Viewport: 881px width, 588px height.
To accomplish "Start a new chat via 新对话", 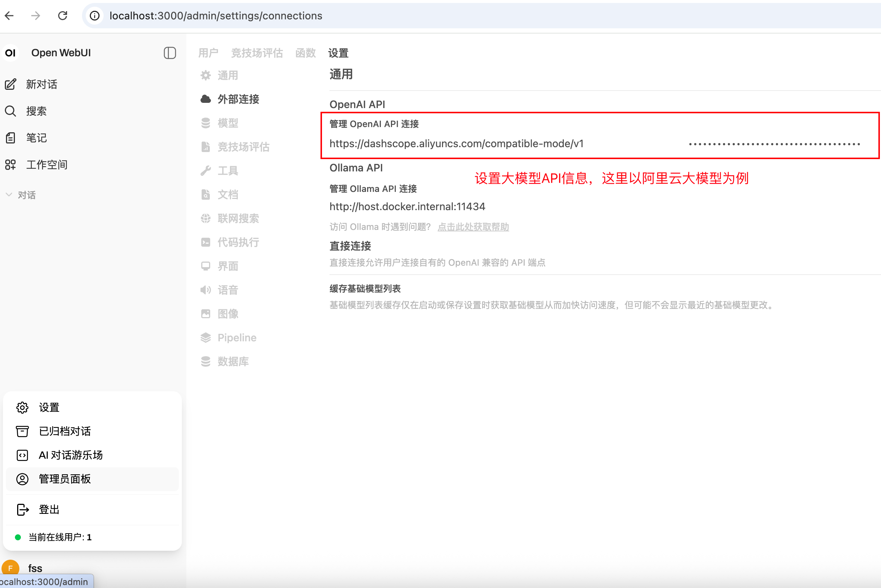I will pyautogui.click(x=41, y=84).
